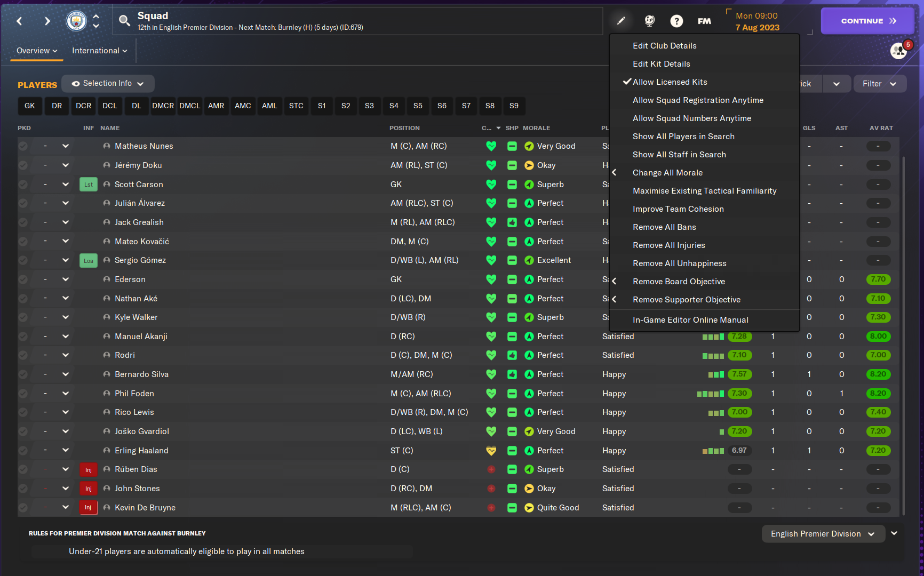Click the FM logo icon in the header
The height and width of the screenshot is (576, 924).
tap(704, 21)
